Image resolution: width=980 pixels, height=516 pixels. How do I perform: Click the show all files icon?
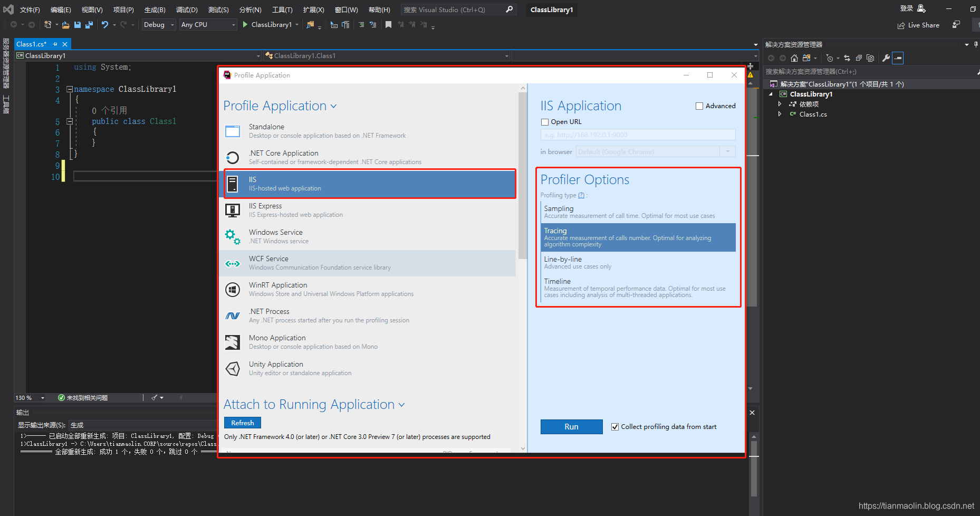tap(870, 58)
